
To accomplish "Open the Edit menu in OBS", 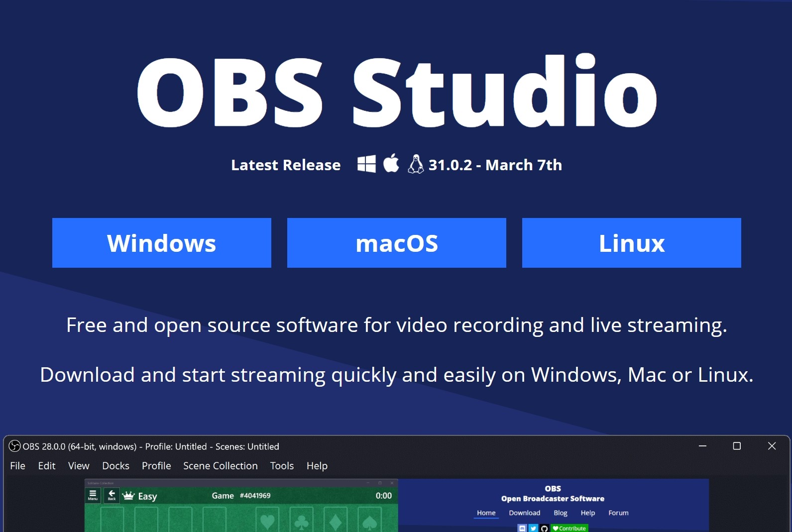I will [x=47, y=466].
